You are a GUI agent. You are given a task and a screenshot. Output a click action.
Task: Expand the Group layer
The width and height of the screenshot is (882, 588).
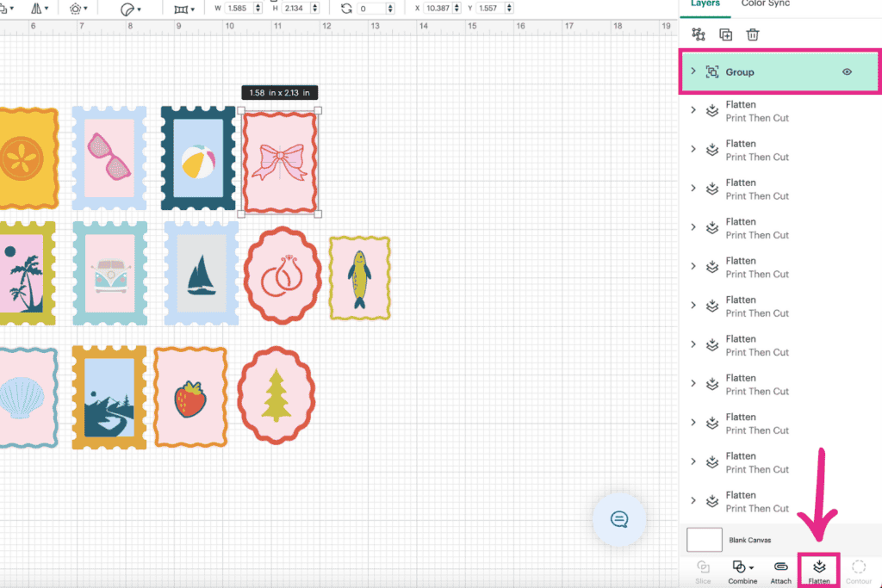tap(693, 71)
